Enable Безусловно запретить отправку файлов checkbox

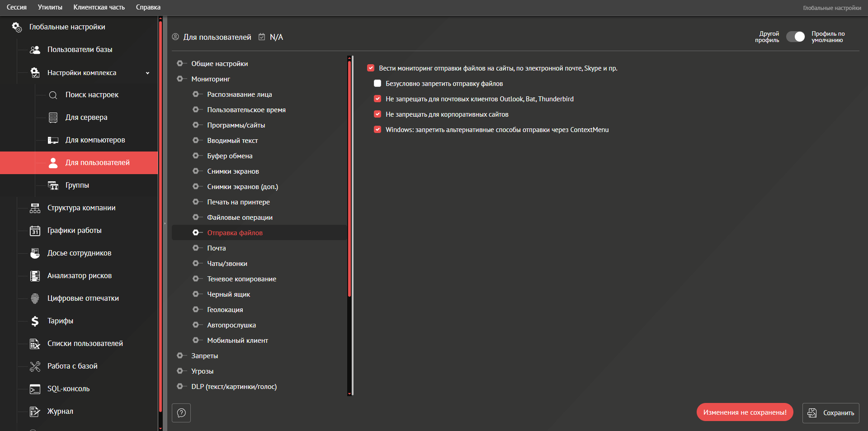[377, 84]
